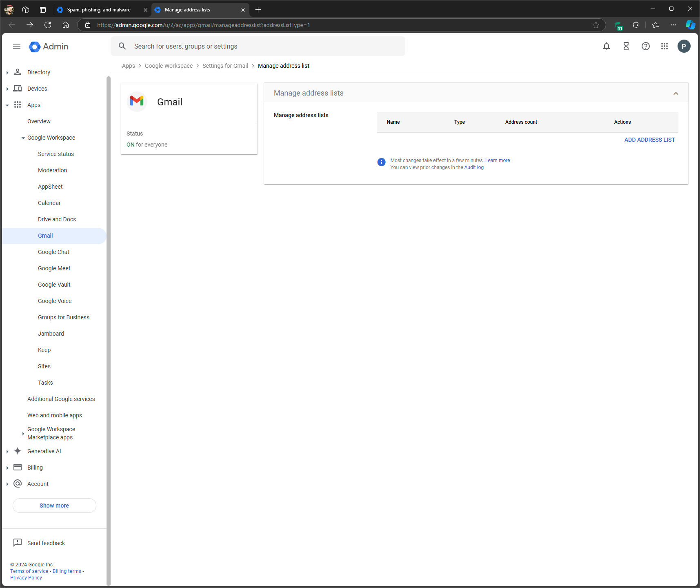Expand the Generative AI arrow
Image resolution: width=700 pixels, height=588 pixels.
tap(7, 452)
